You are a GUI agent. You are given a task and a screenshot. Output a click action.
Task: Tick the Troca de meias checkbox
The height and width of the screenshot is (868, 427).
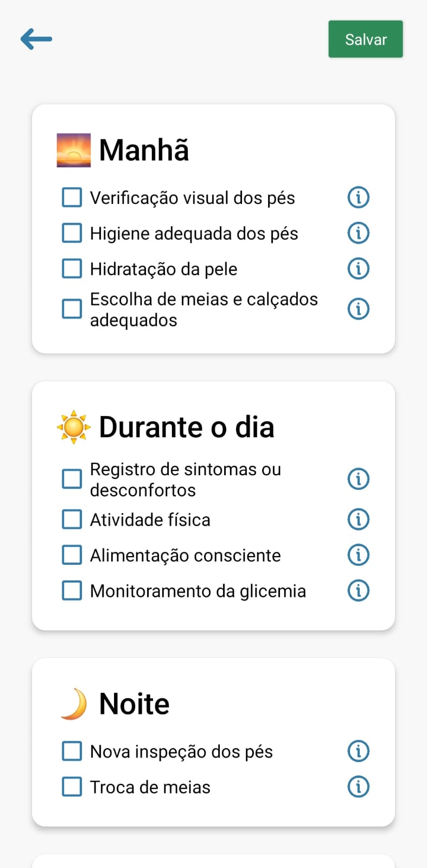click(x=72, y=787)
